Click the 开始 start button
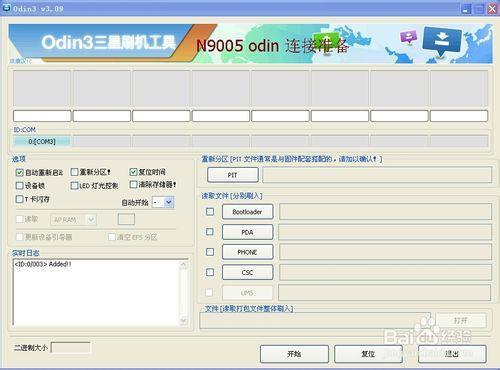The image size is (500, 370). (x=294, y=354)
